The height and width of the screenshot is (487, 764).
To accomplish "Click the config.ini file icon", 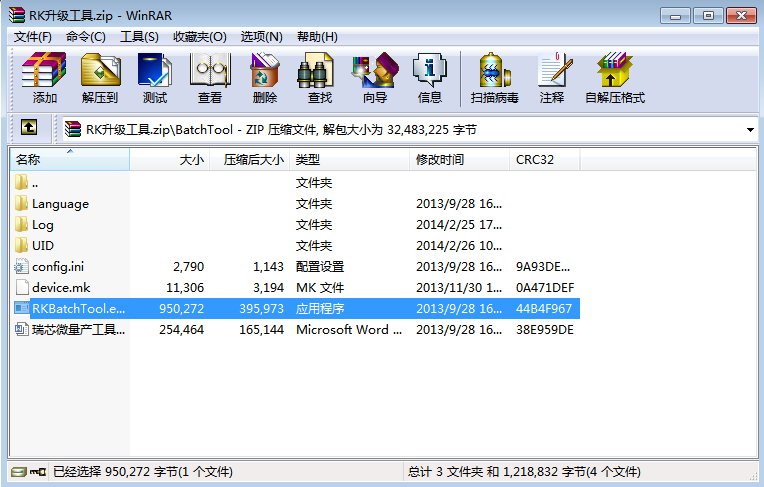I will (x=21, y=266).
